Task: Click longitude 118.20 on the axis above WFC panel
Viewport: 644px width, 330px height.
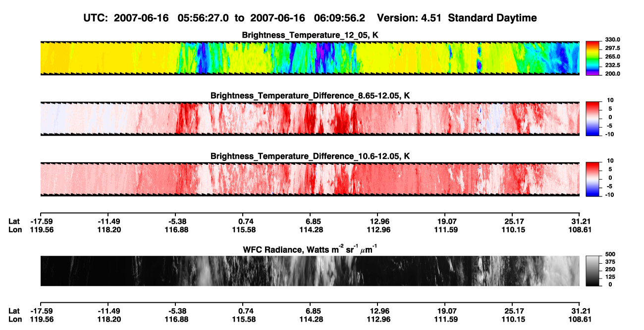Action: 109,230
